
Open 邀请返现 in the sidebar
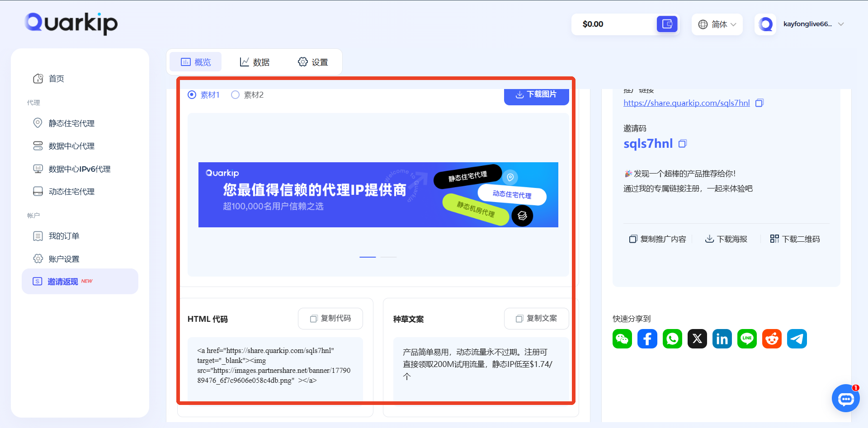[80, 282]
